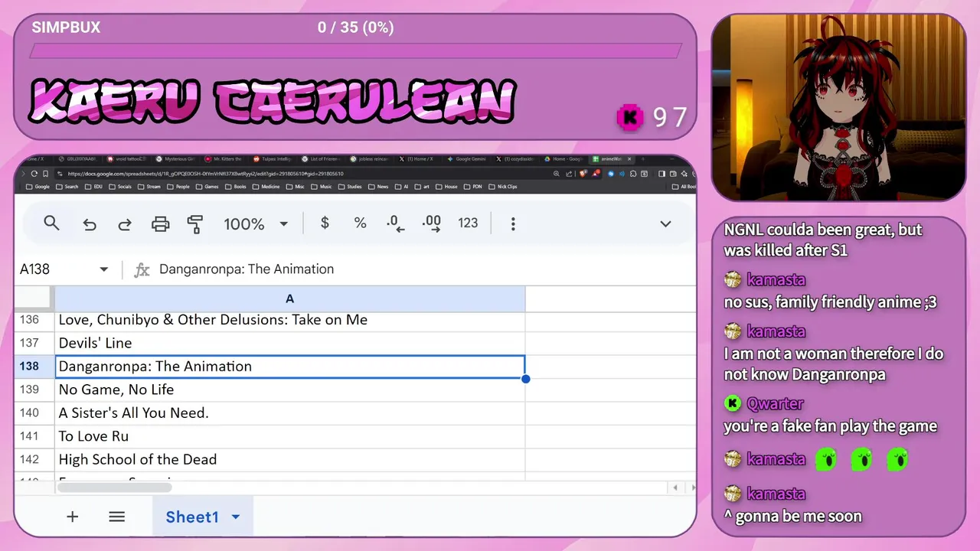
Task: Select the Devils' Line cell
Action: coord(289,343)
